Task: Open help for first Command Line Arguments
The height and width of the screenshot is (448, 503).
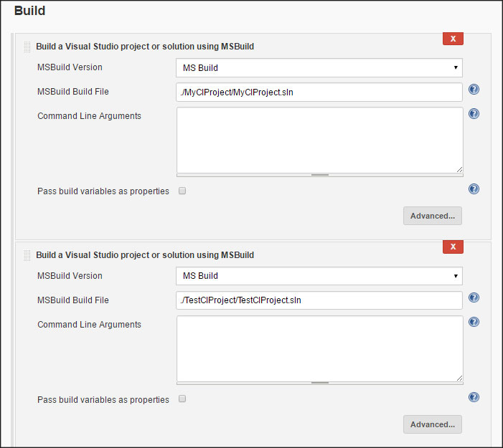Action: coord(474,113)
